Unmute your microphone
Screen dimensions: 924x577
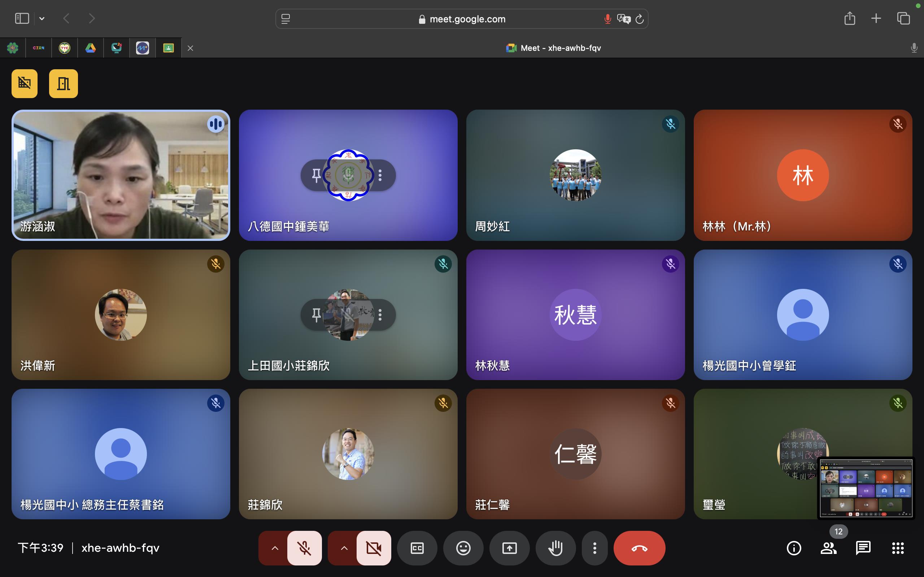click(x=304, y=548)
